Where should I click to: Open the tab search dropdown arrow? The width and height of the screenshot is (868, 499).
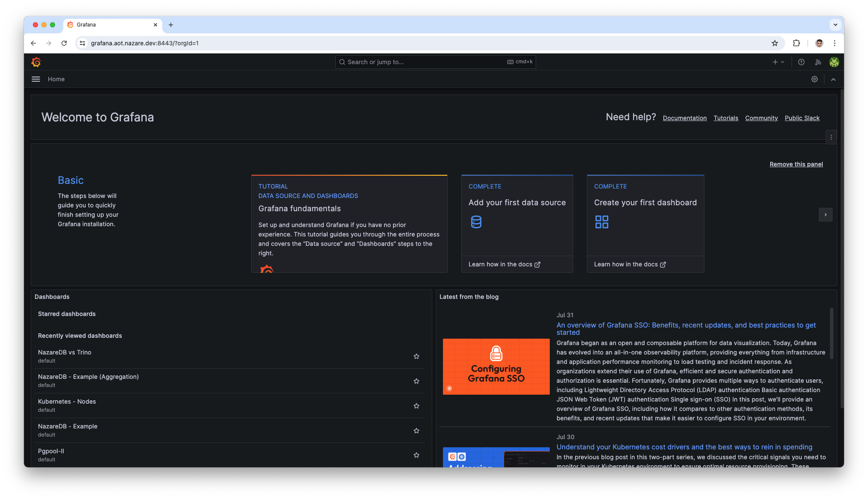click(x=835, y=25)
